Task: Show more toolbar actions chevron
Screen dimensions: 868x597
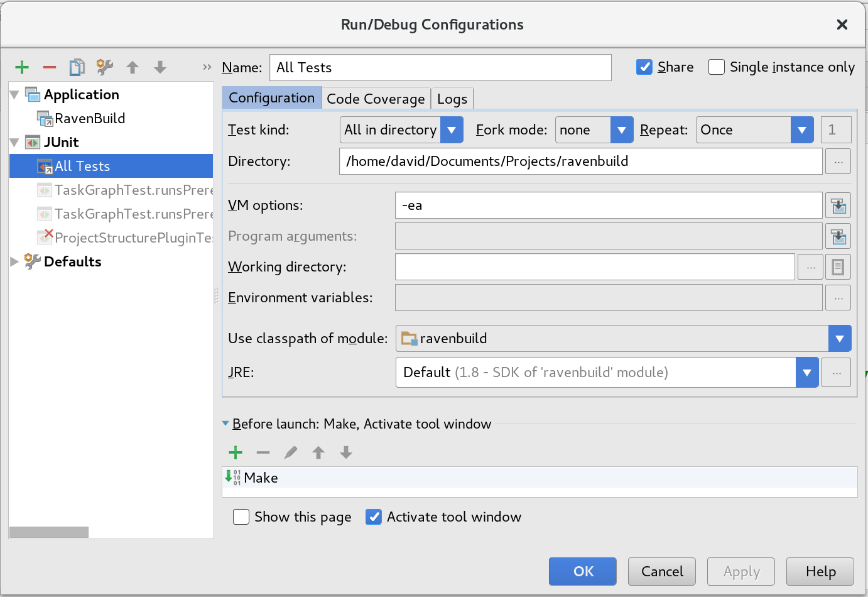Action: pyautogui.click(x=207, y=67)
